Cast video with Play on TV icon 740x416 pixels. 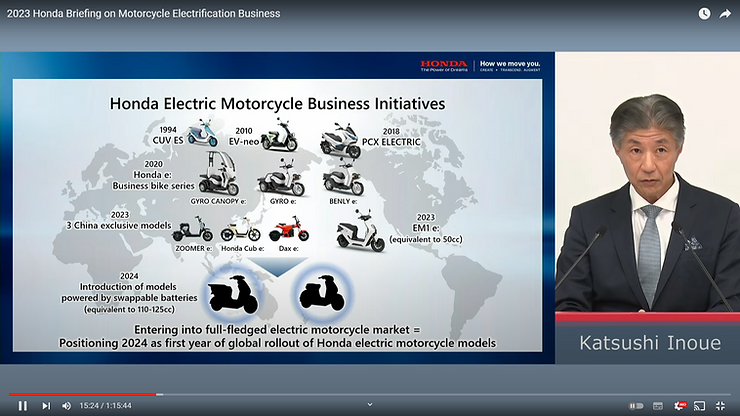700,406
